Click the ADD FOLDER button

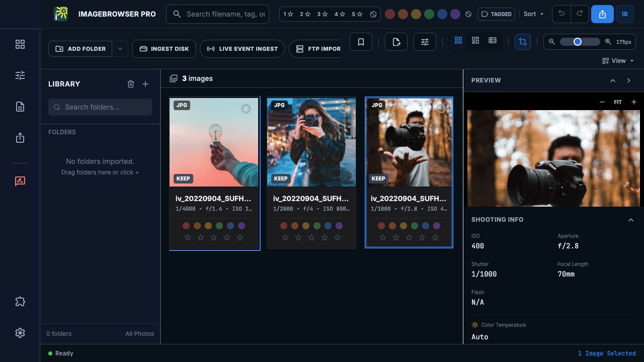(x=80, y=49)
